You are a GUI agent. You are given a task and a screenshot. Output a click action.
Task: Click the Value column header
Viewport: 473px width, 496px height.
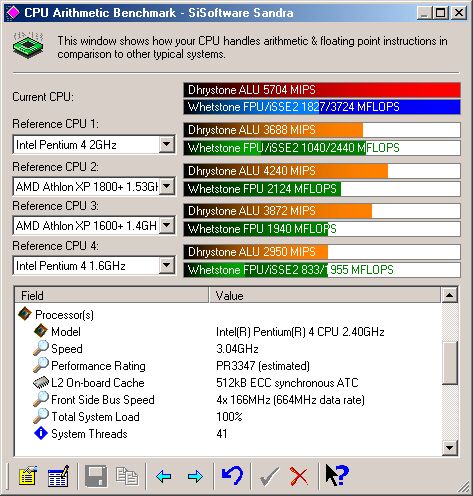coord(325,295)
